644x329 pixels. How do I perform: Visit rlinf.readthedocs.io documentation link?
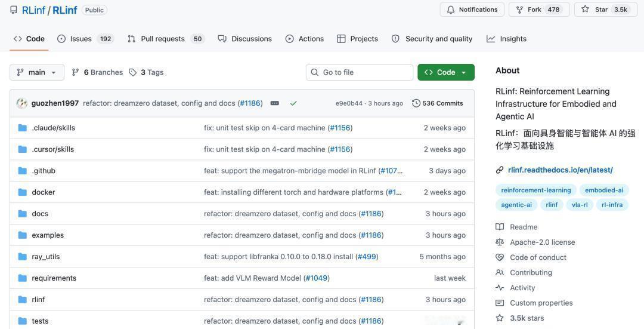pyautogui.click(x=560, y=170)
